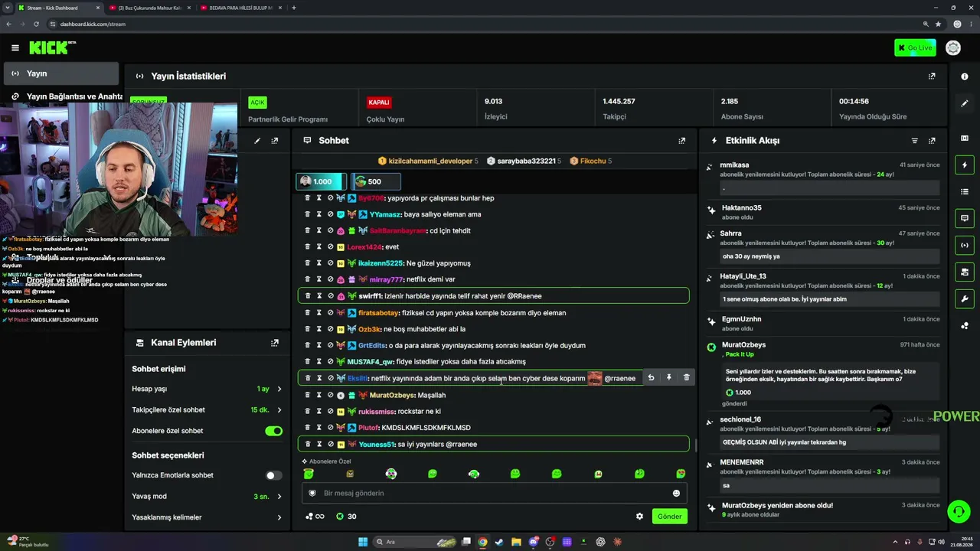Screen dimensions: 980x551
Task: Toggle Abonelere özel sohbet switch
Action: click(x=273, y=431)
